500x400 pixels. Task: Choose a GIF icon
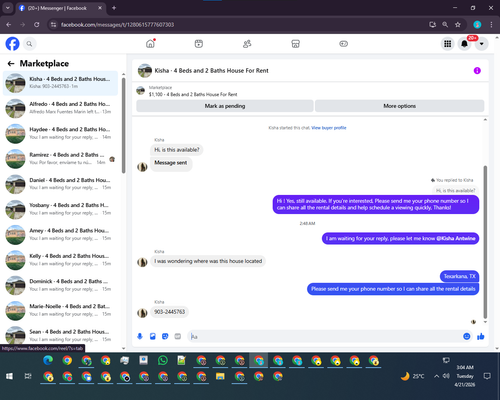point(178,336)
